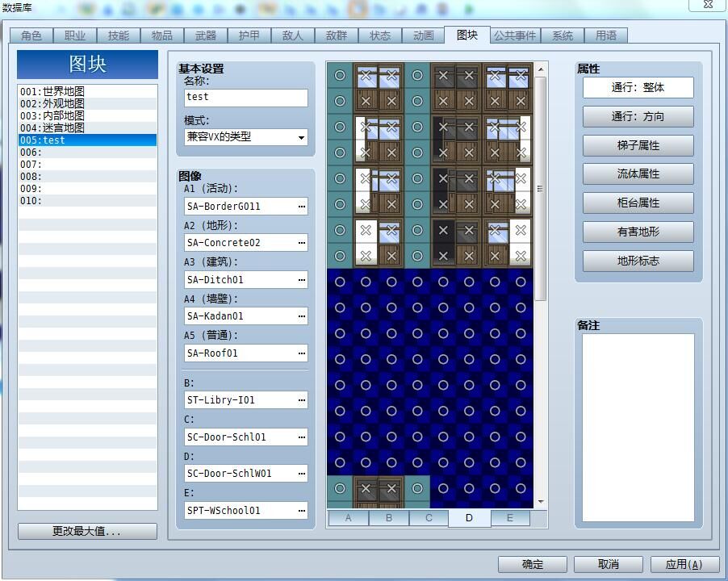
Task: Select tileset page tab C
Action: click(429, 518)
